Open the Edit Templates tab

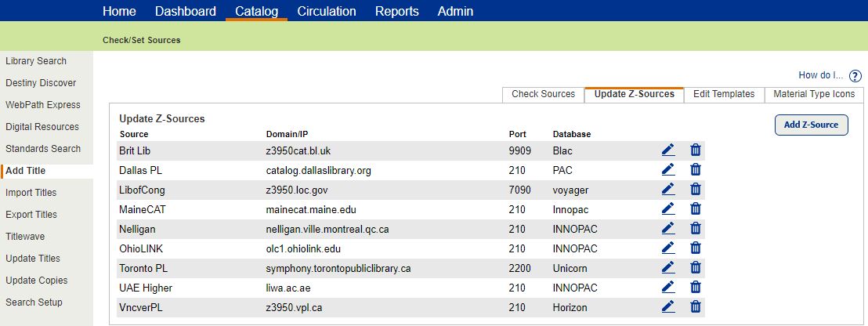(x=724, y=94)
